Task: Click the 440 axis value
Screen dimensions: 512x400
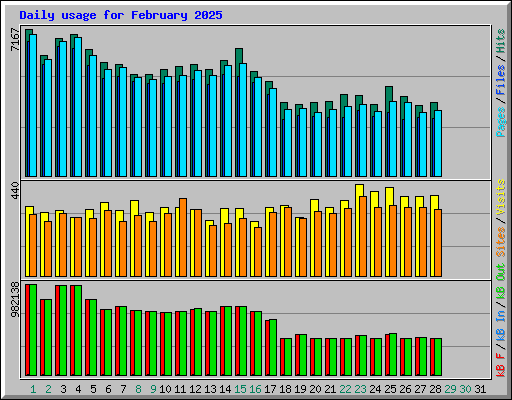Action: (x=15, y=190)
